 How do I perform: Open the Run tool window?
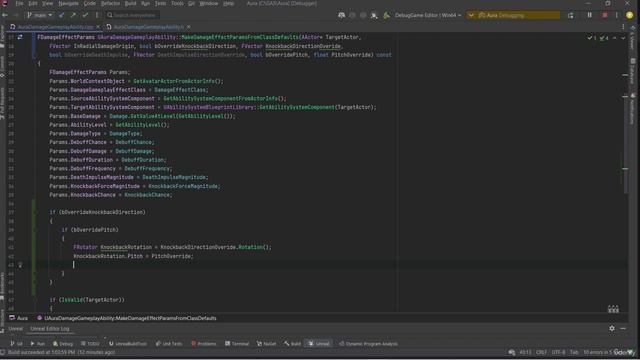point(38,344)
